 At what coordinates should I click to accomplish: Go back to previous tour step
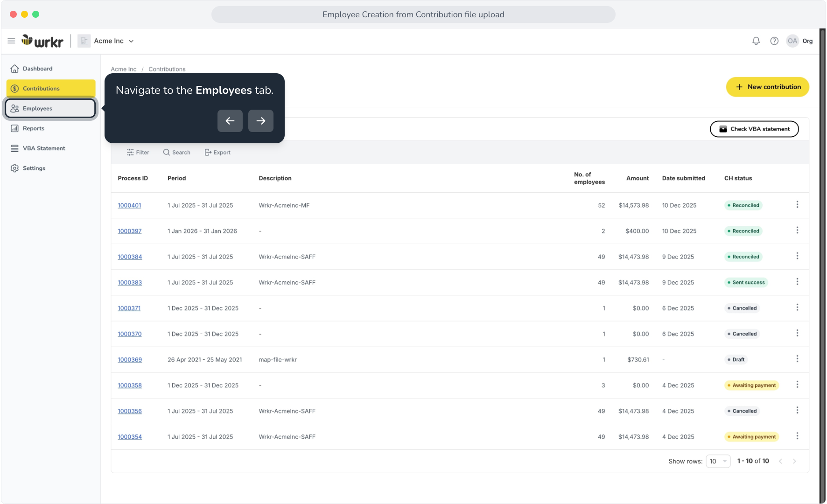tap(230, 121)
